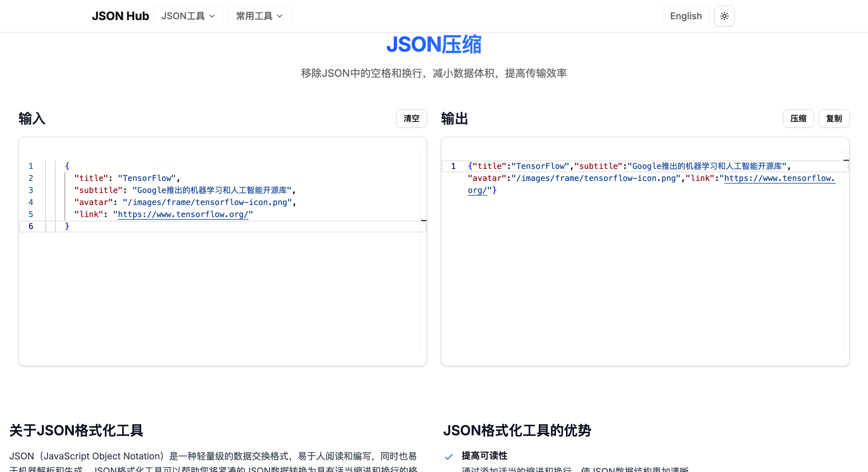The image size is (868, 472).
Task: Place the cursor on the input "avatar" key
Action: 93,202
